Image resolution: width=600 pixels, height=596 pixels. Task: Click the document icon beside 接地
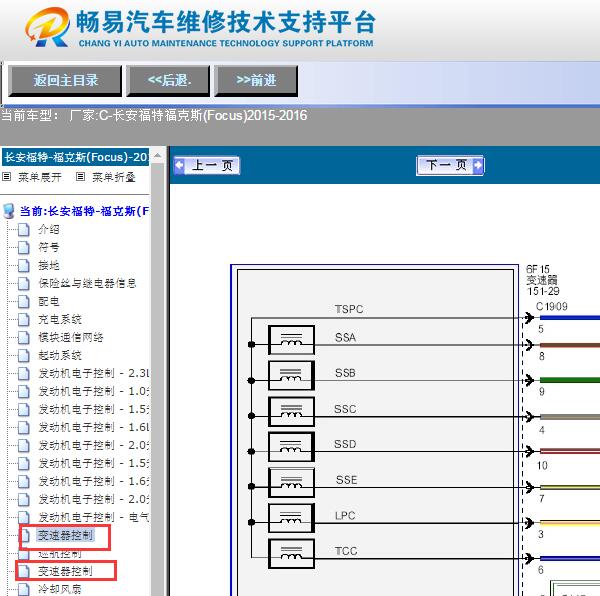click(24, 265)
